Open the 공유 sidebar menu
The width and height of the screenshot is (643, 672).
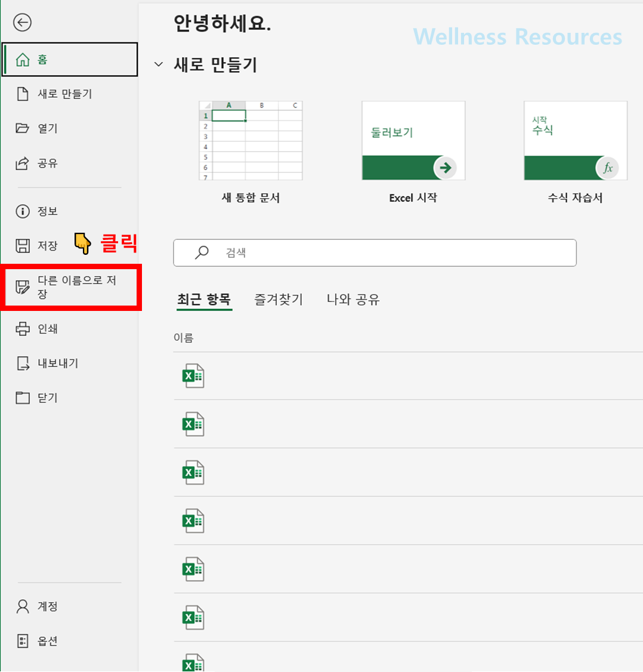pyautogui.click(x=69, y=163)
